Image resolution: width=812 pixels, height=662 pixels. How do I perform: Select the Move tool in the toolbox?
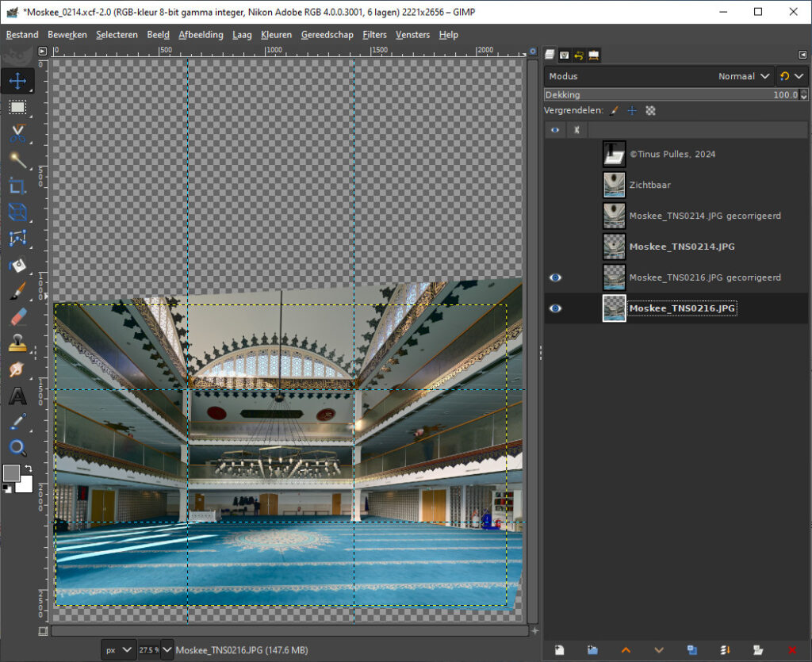pos(17,80)
